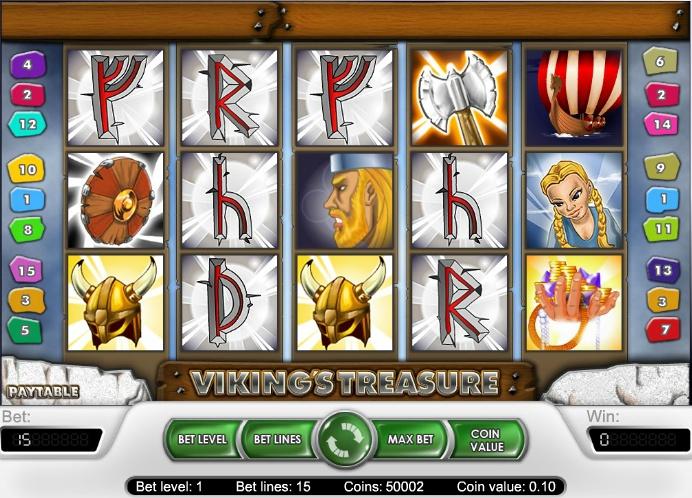Click the Max Bet button

410,440
